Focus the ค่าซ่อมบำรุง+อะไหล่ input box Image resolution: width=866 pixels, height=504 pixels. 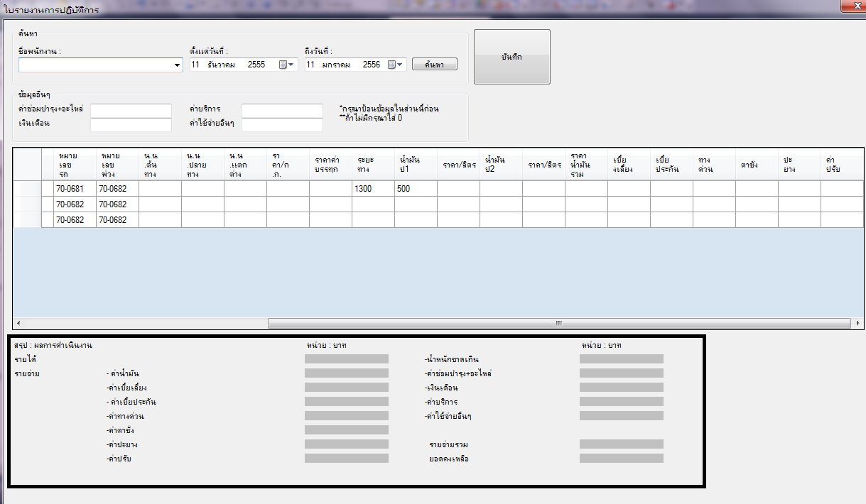(x=131, y=111)
